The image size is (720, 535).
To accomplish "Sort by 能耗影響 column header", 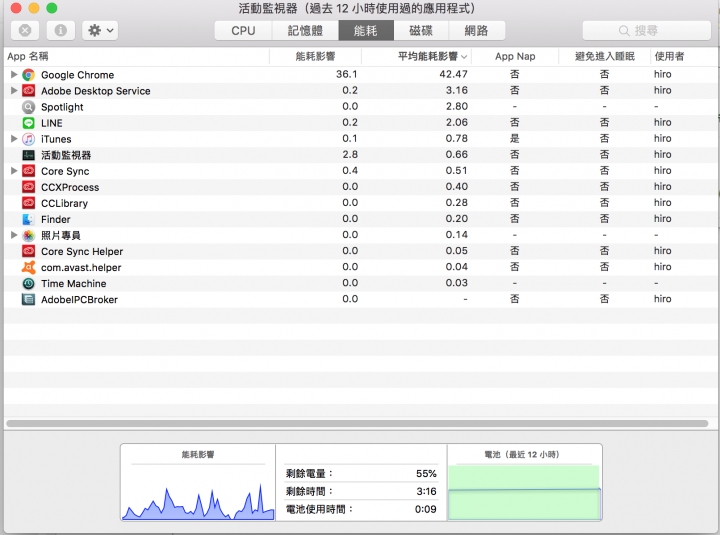I will coord(315,56).
